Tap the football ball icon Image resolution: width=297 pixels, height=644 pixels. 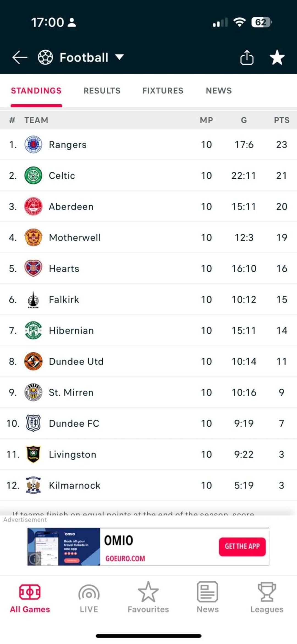(45, 58)
